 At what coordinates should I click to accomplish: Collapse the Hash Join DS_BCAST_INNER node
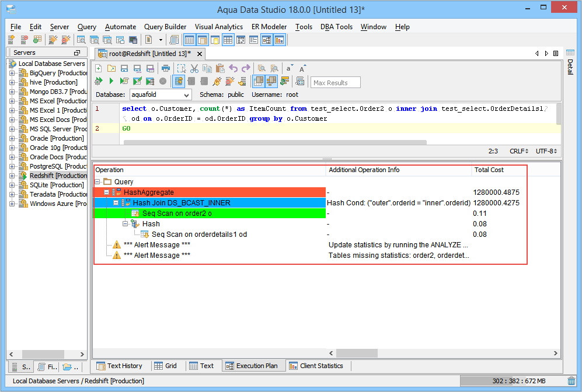click(x=116, y=203)
